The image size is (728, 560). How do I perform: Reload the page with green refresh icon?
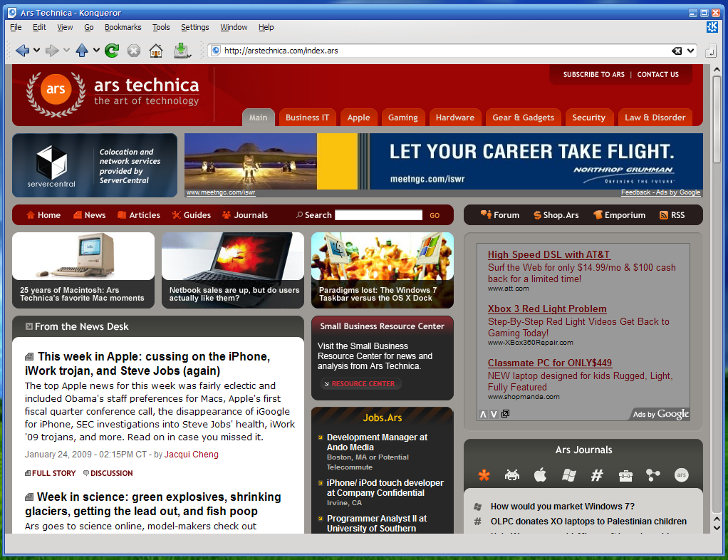[x=112, y=50]
